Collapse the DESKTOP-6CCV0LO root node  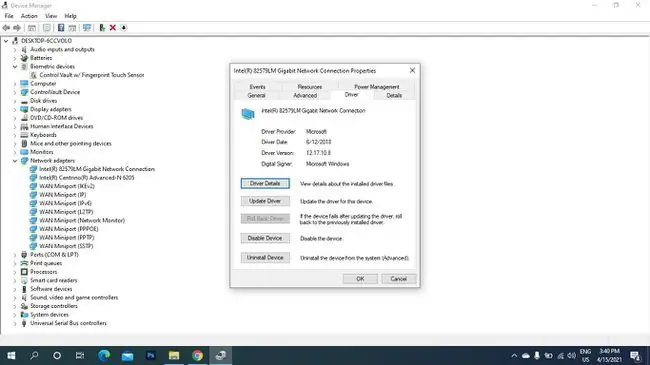point(6,41)
